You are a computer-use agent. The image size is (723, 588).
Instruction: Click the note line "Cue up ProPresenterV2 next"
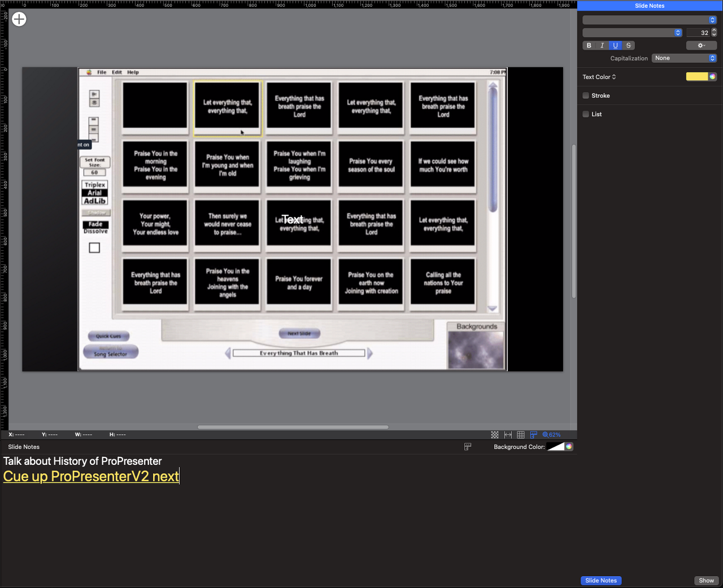[x=91, y=477]
